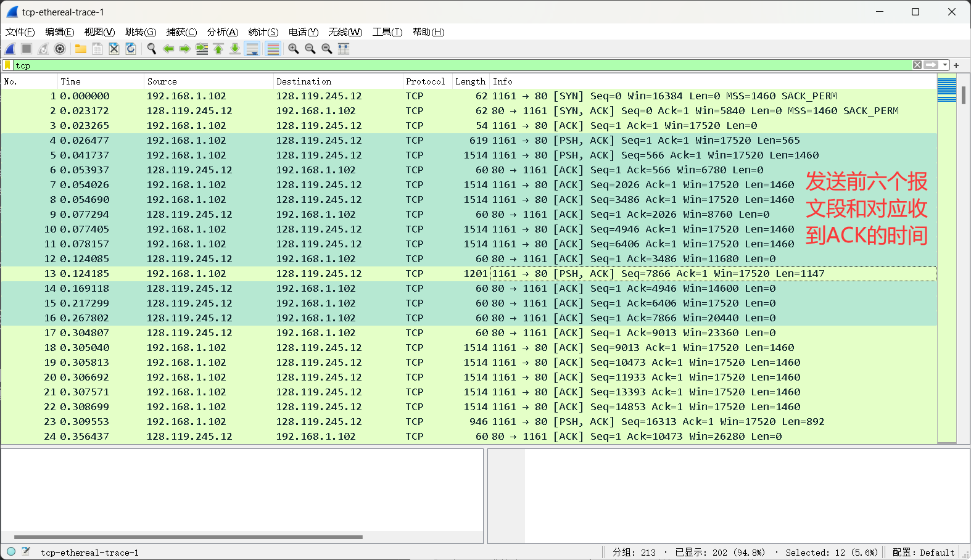
Task: Select packet 4 with Len=565
Action: [469, 141]
